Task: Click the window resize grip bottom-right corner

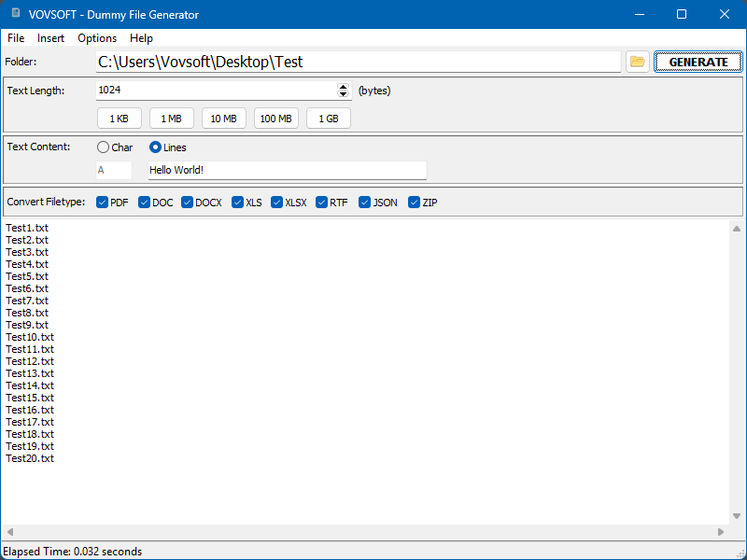Action: [741, 554]
